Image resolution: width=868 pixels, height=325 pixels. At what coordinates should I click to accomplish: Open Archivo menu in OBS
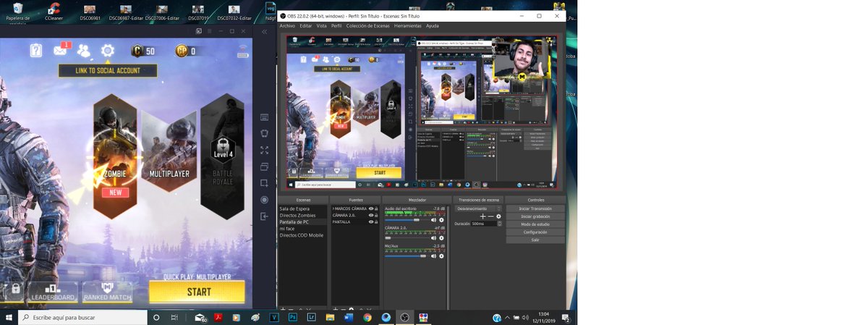pyautogui.click(x=287, y=25)
